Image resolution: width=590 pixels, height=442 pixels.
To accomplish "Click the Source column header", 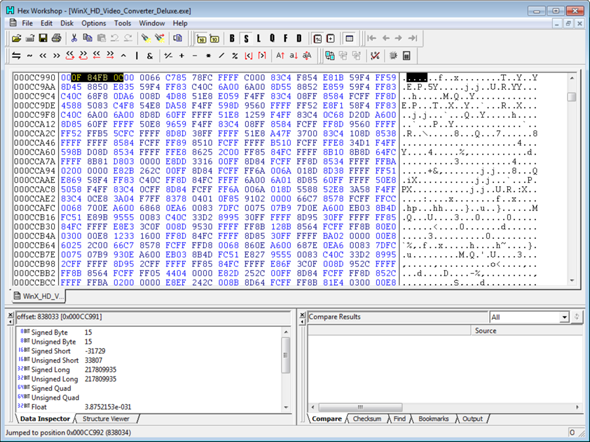I will (x=527, y=331).
